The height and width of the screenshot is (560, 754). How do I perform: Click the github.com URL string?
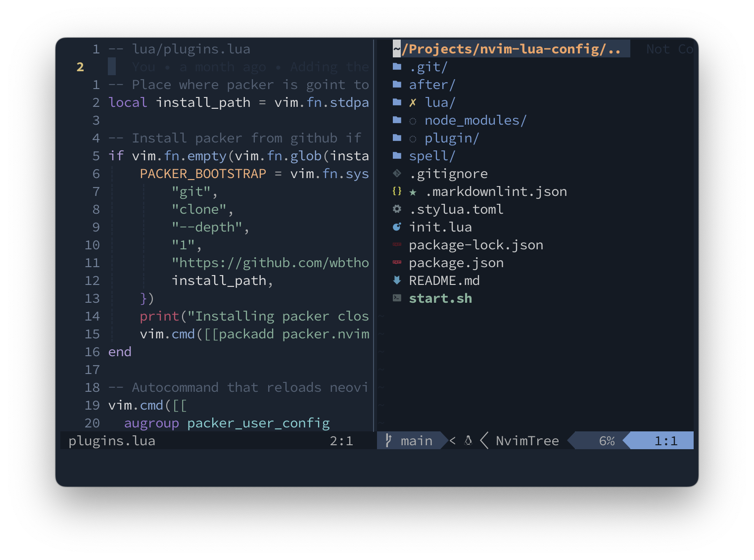point(270,263)
